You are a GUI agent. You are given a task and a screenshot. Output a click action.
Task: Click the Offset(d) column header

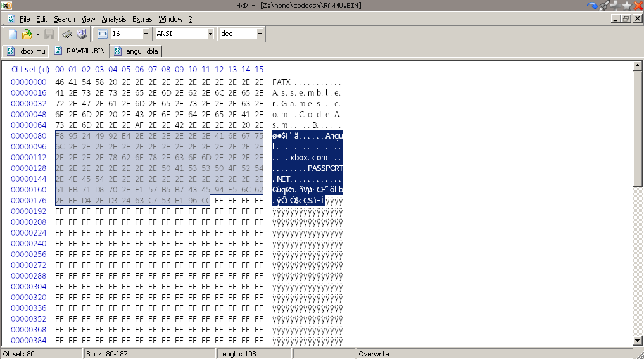click(30, 70)
